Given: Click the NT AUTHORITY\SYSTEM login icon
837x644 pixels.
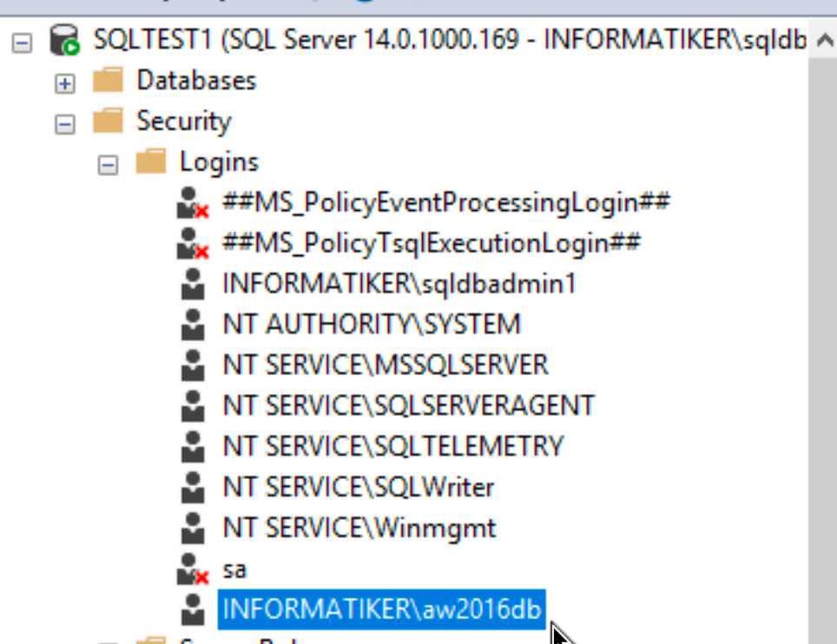Looking at the screenshot, I should (193, 325).
